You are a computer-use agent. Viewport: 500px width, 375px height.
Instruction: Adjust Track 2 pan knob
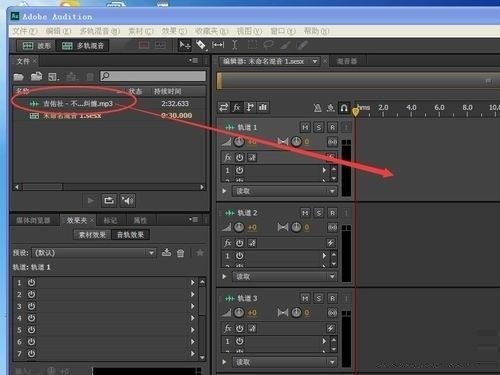tap(296, 227)
